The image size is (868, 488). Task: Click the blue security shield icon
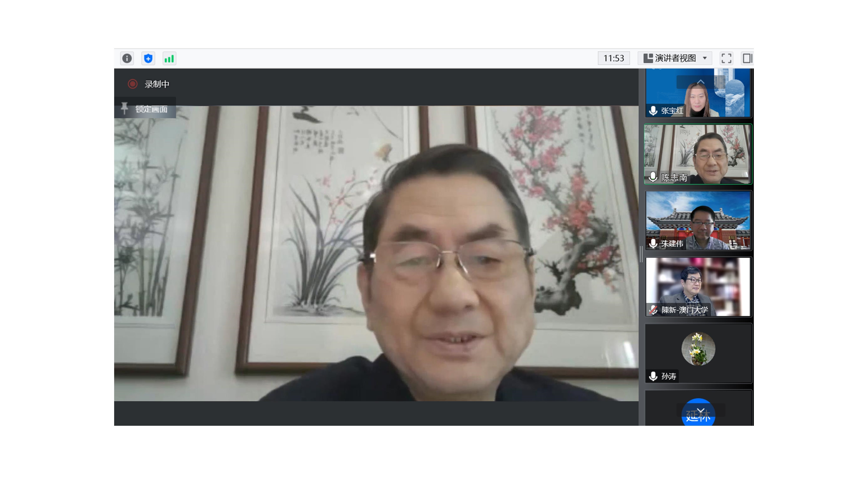point(148,58)
